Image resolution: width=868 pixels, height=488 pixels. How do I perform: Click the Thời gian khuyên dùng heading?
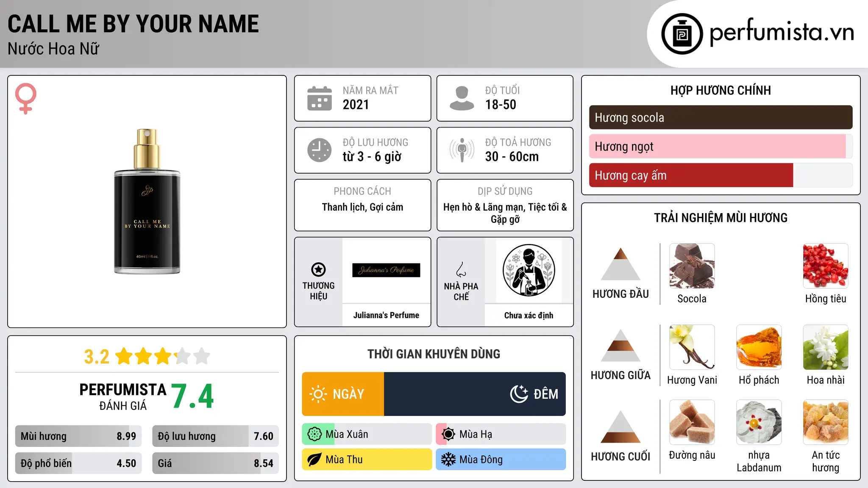(434, 354)
